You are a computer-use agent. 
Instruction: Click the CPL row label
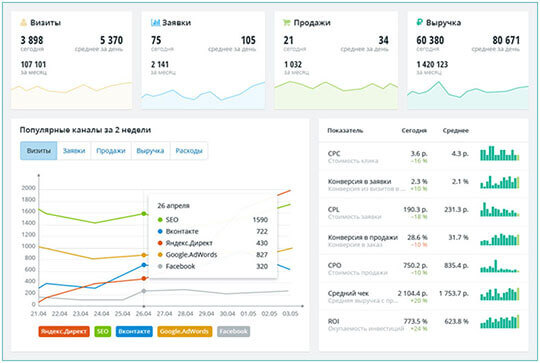333,209
